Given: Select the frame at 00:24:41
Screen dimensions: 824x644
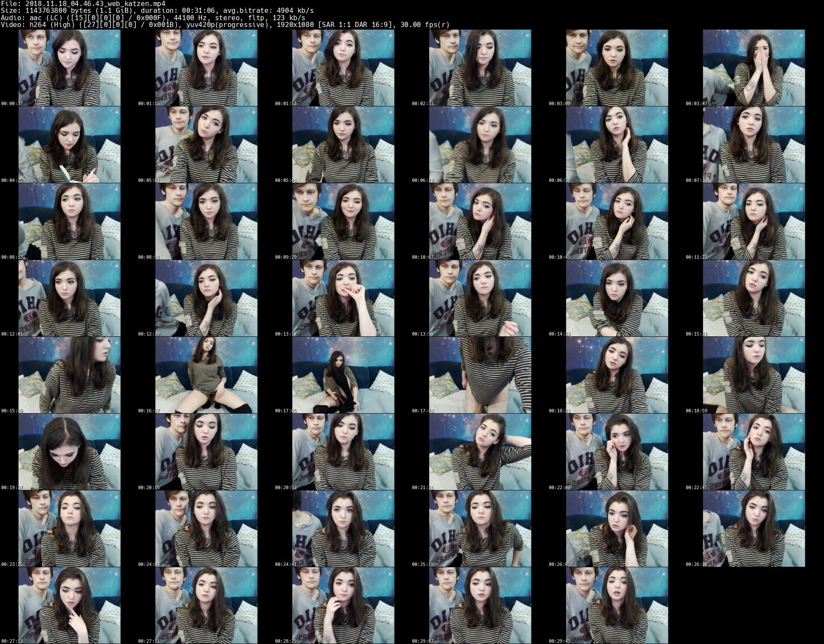Looking at the screenshot, I should [x=343, y=529].
